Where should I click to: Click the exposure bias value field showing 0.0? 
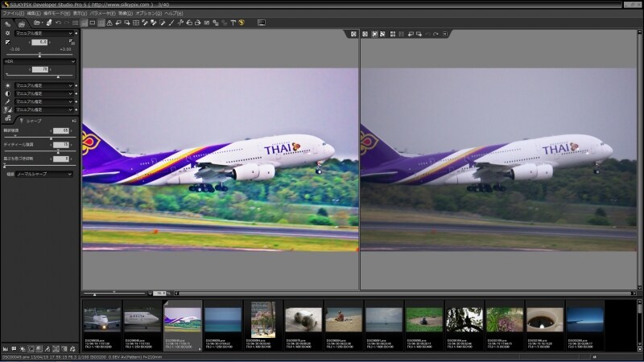tap(39, 43)
